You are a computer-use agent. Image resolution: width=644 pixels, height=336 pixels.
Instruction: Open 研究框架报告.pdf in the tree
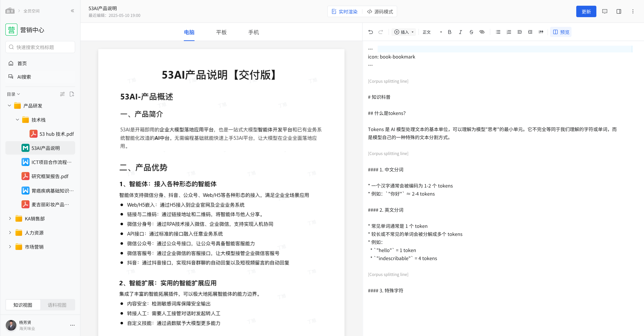click(50, 176)
